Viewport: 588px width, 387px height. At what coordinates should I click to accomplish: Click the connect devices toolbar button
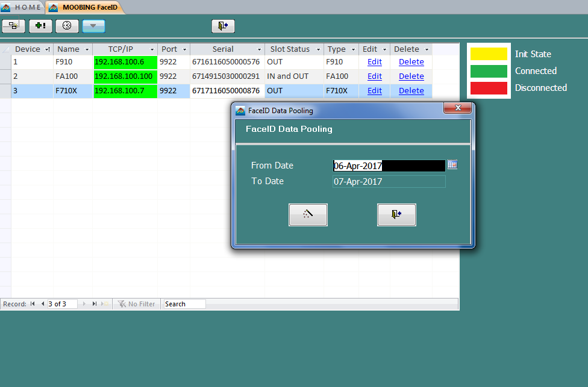tap(13, 26)
